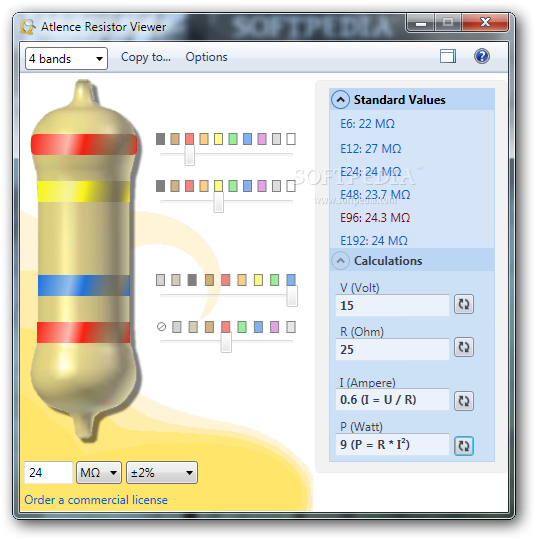Click the multiplier band slider thumb
Image resolution: width=536 pixels, height=540 pixels.
292,295
